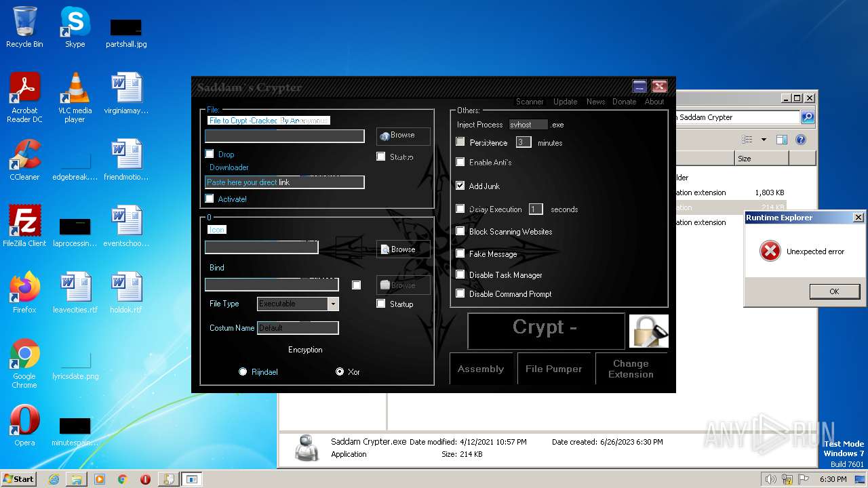
Task: Open the partshall.jpg desktop file
Action: point(126,33)
